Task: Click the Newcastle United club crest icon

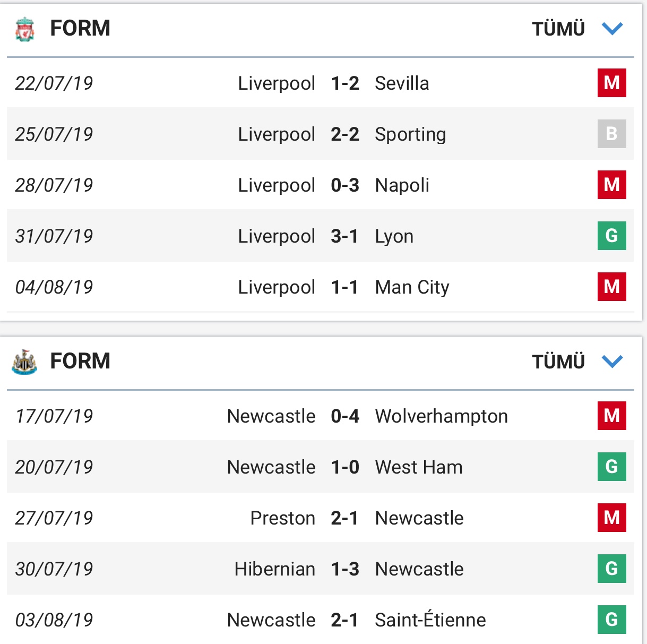Action: coord(23,361)
